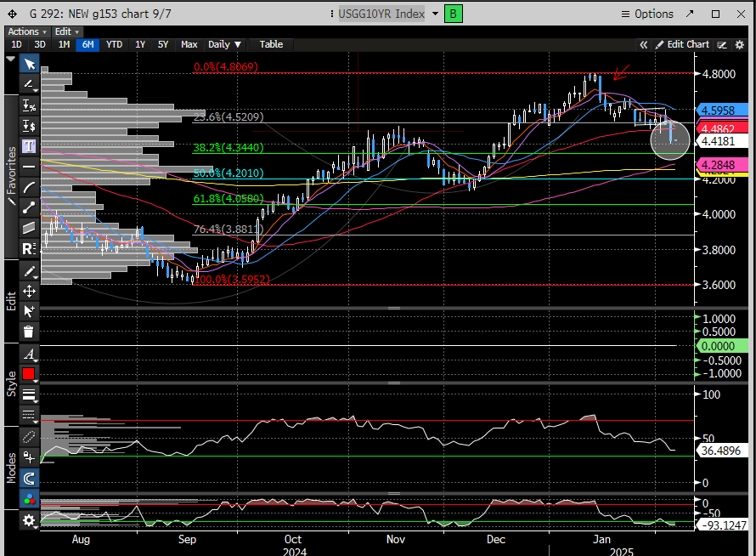Image resolution: width=756 pixels, height=556 pixels.
Task: Activate the text annotation tool
Action: coord(29,146)
